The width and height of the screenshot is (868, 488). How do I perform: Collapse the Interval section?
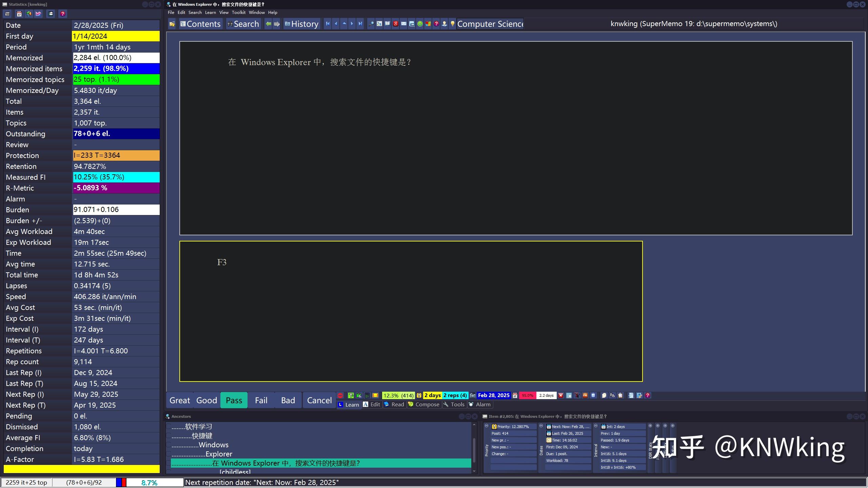(596, 426)
